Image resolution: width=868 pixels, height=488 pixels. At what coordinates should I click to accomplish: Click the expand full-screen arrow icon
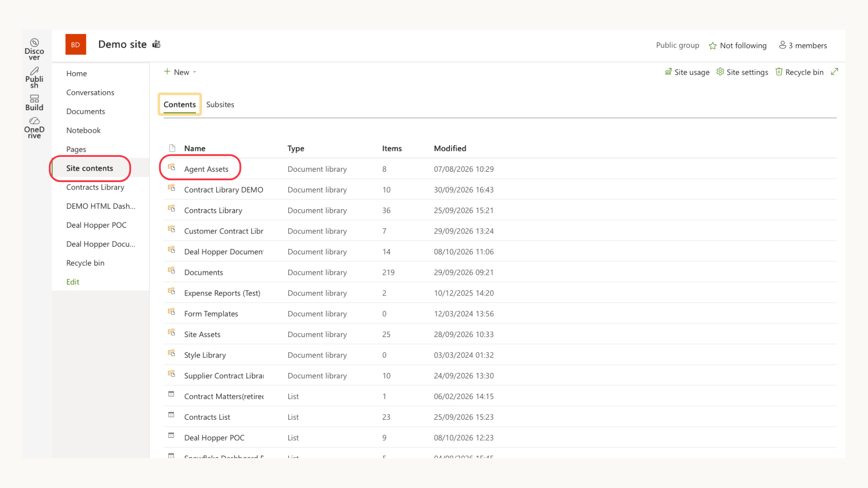coord(835,72)
